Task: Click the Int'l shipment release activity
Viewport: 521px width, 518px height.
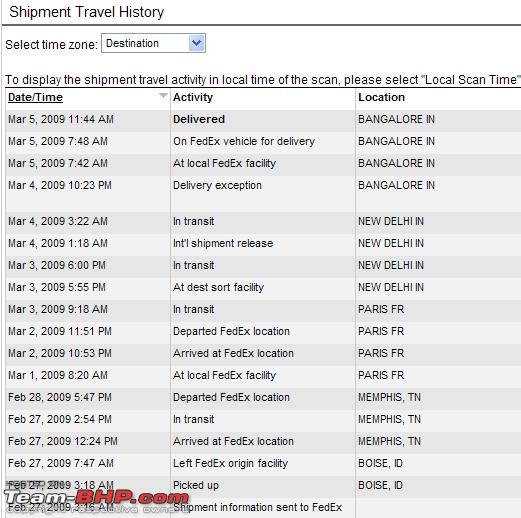Action: click(223, 243)
